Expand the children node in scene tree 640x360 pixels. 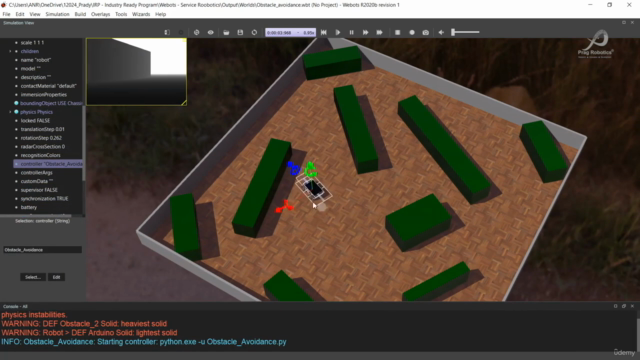pyautogui.click(x=10, y=51)
